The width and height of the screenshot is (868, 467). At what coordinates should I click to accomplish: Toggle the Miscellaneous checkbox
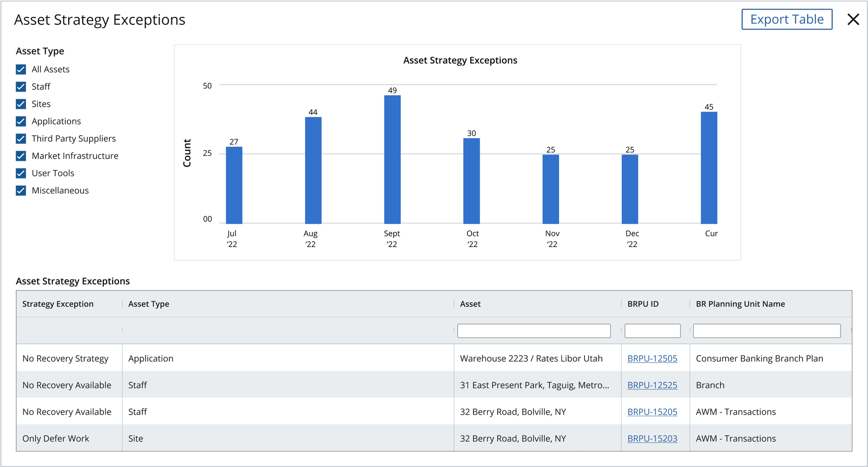21,191
